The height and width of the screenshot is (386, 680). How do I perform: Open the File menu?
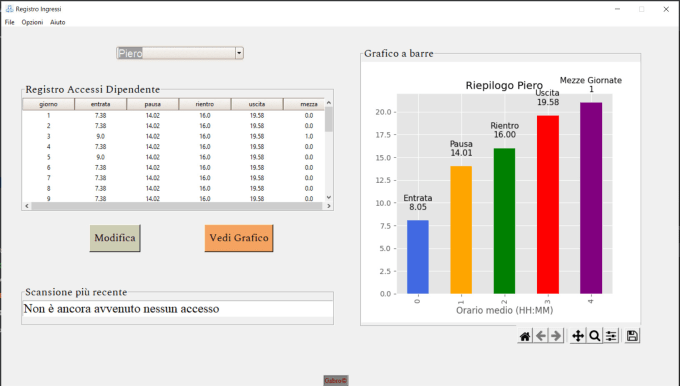click(x=10, y=22)
